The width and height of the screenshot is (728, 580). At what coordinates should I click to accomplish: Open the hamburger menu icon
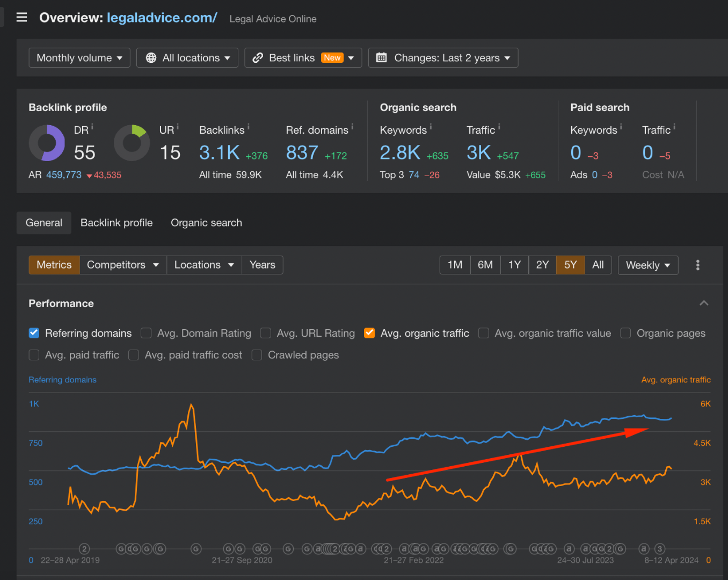(21, 17)
